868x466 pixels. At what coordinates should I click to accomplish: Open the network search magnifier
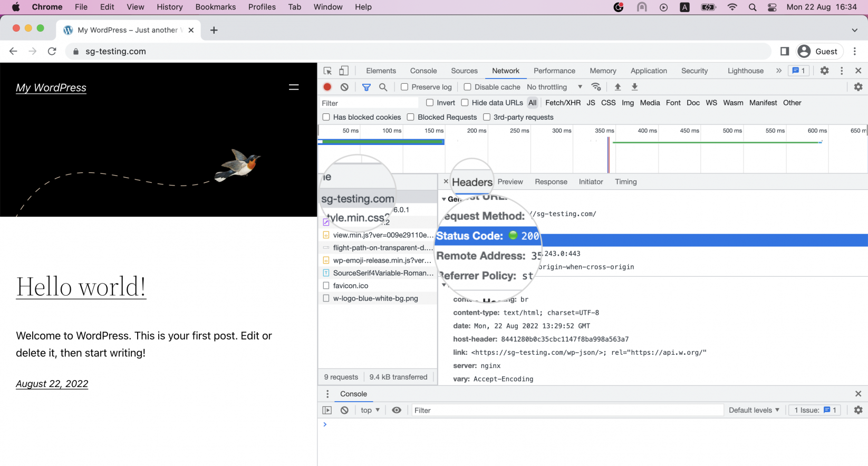[x=383, y=87]
